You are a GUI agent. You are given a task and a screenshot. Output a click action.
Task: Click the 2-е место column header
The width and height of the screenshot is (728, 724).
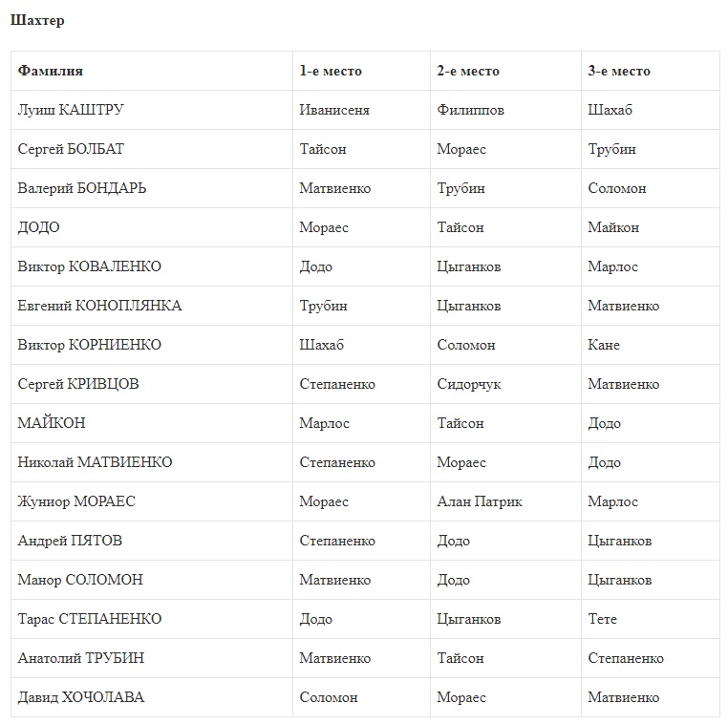(x=468, y=71)
